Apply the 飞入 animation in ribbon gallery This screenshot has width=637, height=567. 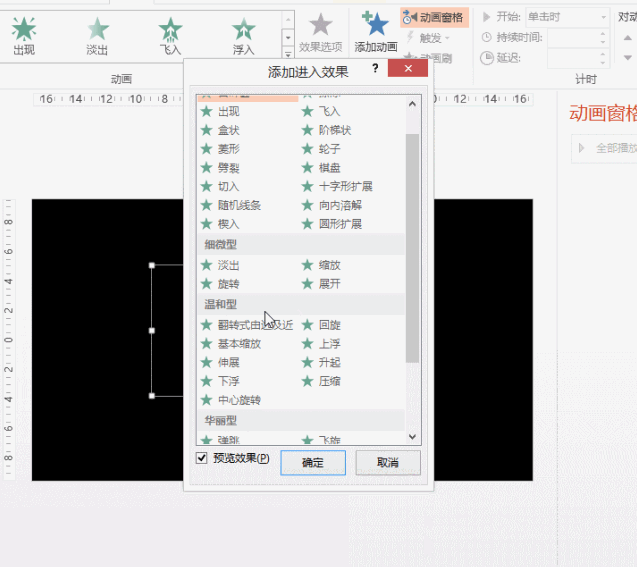(x=170, y=36)
